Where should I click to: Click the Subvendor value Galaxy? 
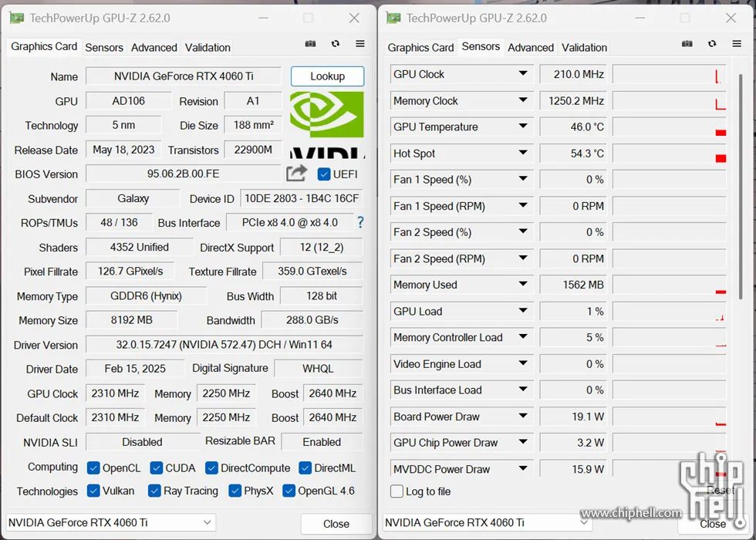[x=133, y=199]
